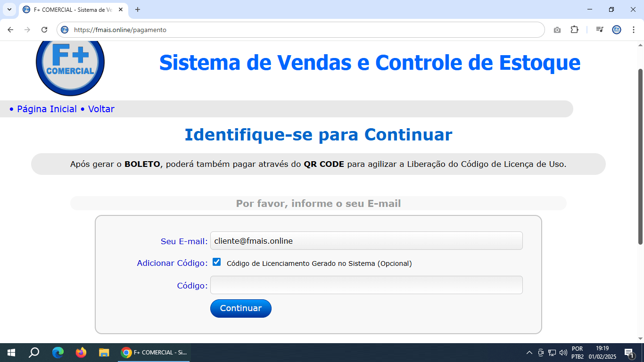The image size is (644, 362).
Task: Open the camera capture icon in address bar
Action: coord(557,29)
